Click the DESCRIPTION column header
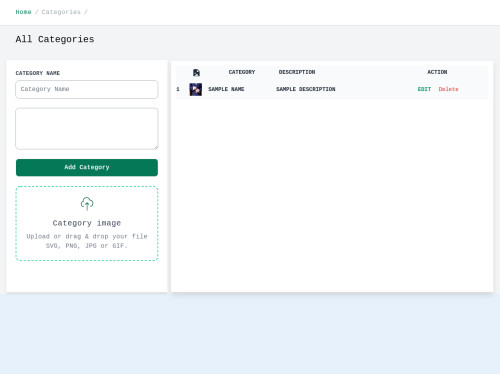Image resolution: width=500 pixels, height=374 pixels. tap(297, 72)
